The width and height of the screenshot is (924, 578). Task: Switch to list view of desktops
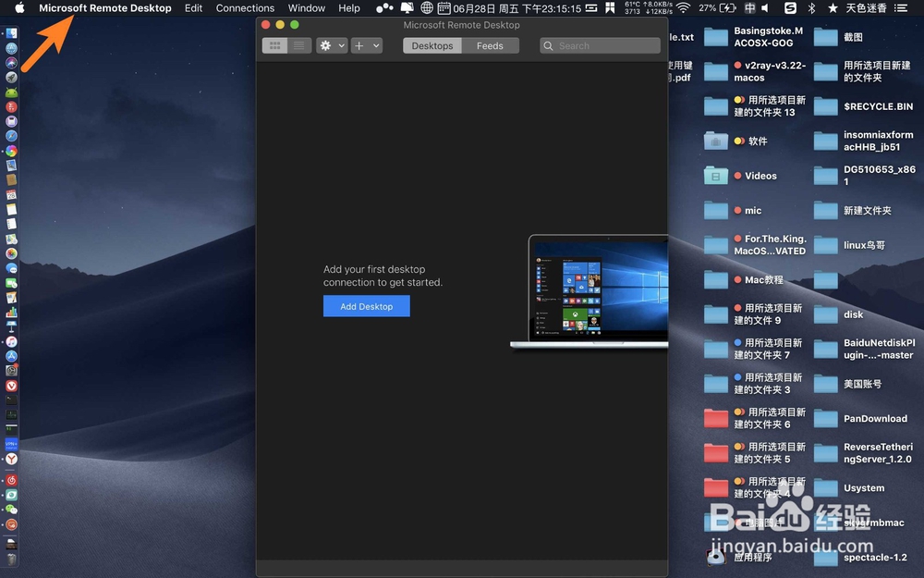tap(298, 44)
